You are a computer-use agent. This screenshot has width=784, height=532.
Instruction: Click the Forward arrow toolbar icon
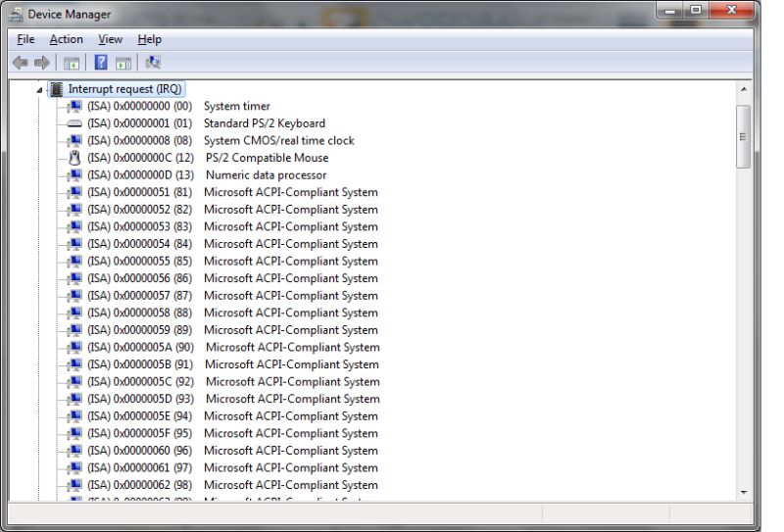pyautogui.click(x=42, y=63)
